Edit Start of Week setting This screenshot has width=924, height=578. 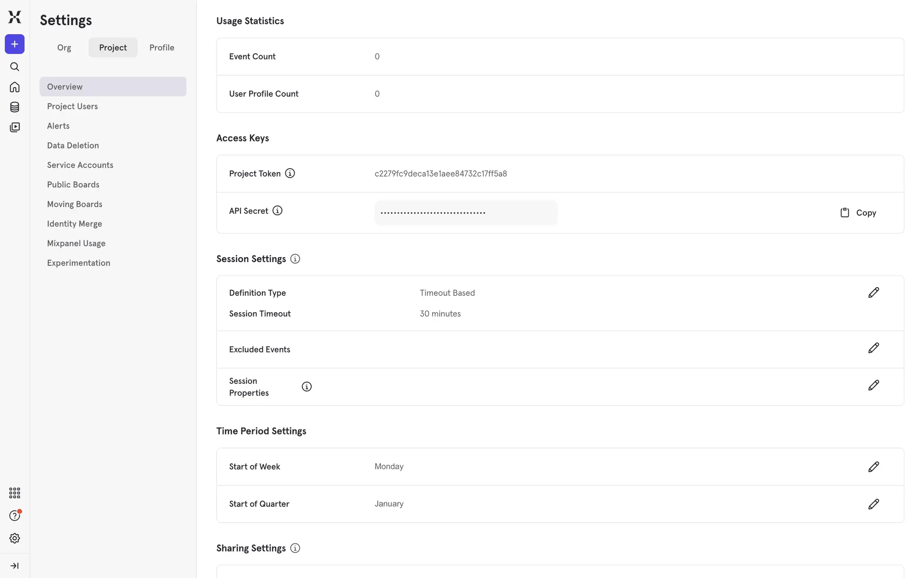click(x=873, y=467)
